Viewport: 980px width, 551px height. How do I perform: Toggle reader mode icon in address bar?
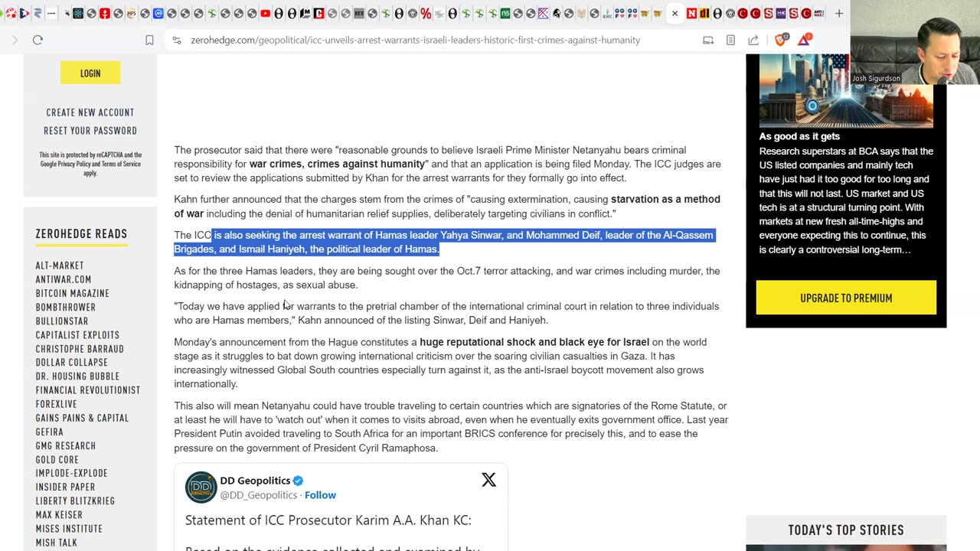pyautogui.click(x=730, y=40)
